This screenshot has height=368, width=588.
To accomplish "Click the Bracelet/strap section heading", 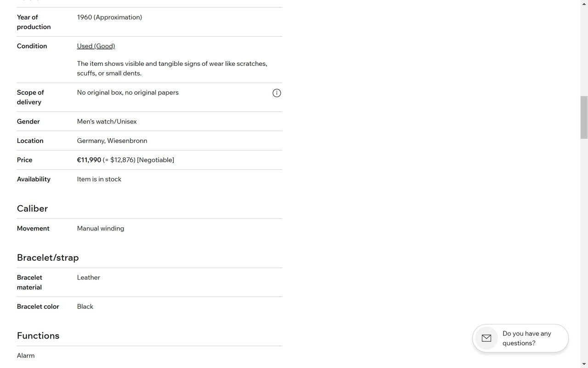I will pyautogui.click(x=48, y=258).
